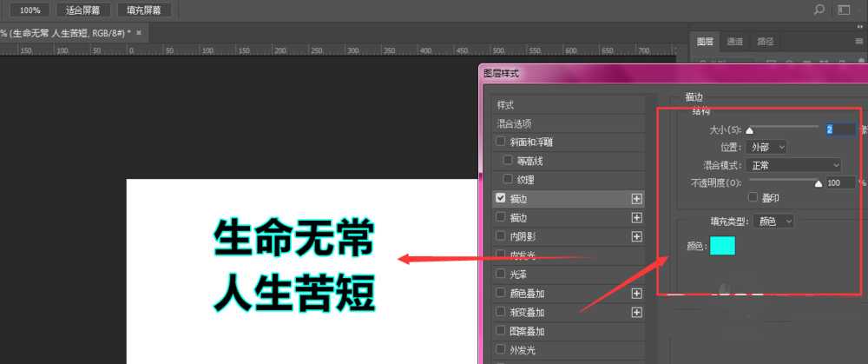The width and height of the screenshot is (868, 364).
Task: Open the 填充类型 dropdown showing 颜色
Action: coord(773,221)
